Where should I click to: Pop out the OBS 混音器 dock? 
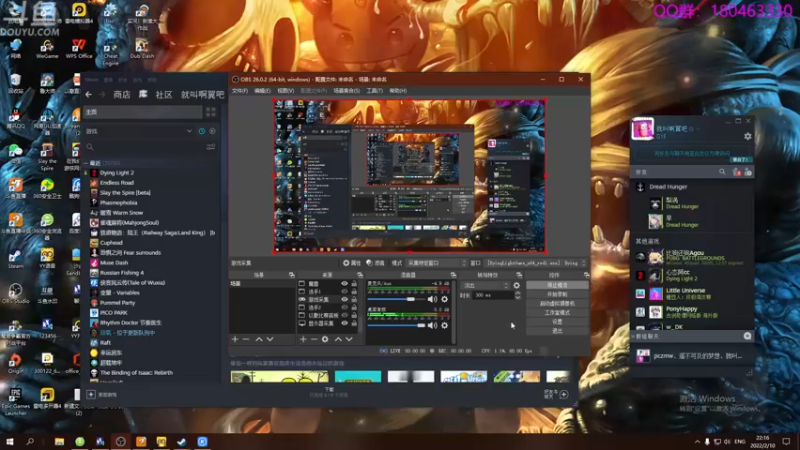click(x=453, y=275)
